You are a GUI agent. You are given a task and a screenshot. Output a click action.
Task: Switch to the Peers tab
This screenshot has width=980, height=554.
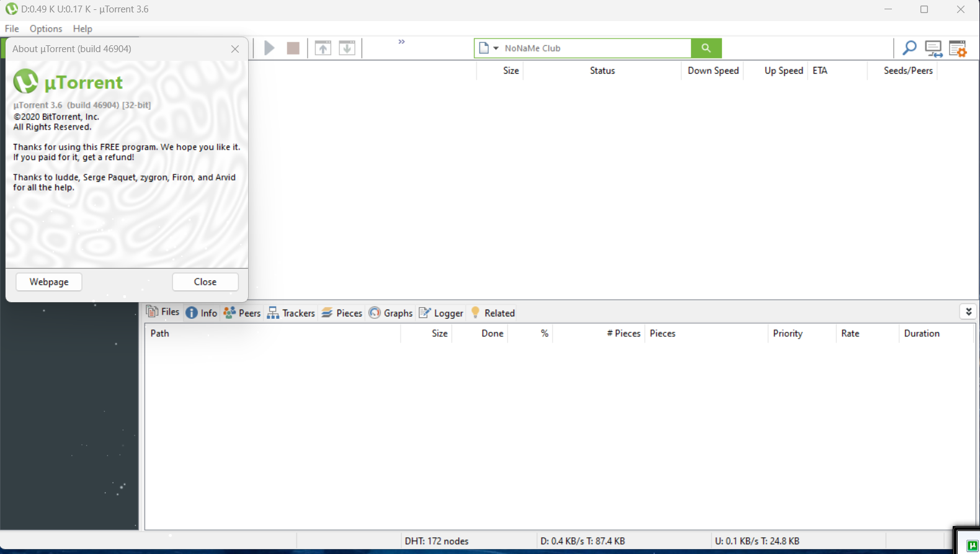(242, 313)
